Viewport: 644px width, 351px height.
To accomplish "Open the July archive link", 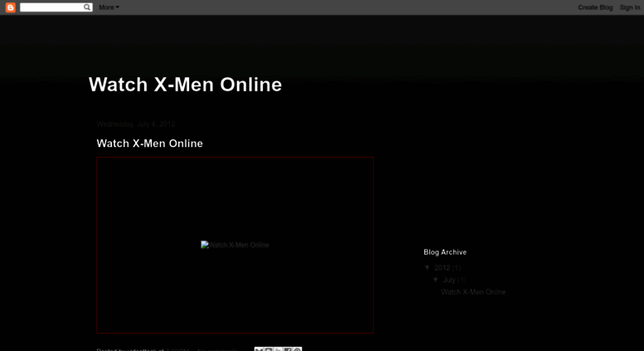I will pyautogui.click(x=449, y=280).
